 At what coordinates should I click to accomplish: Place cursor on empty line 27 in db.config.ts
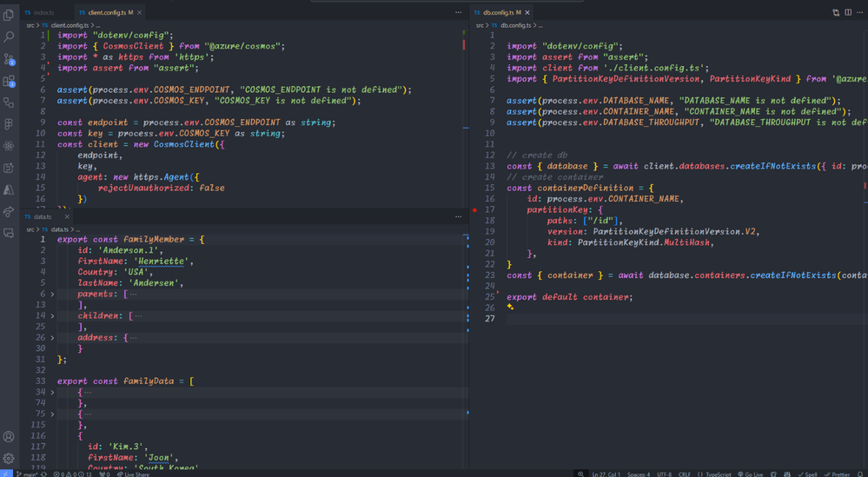(686, 319)
